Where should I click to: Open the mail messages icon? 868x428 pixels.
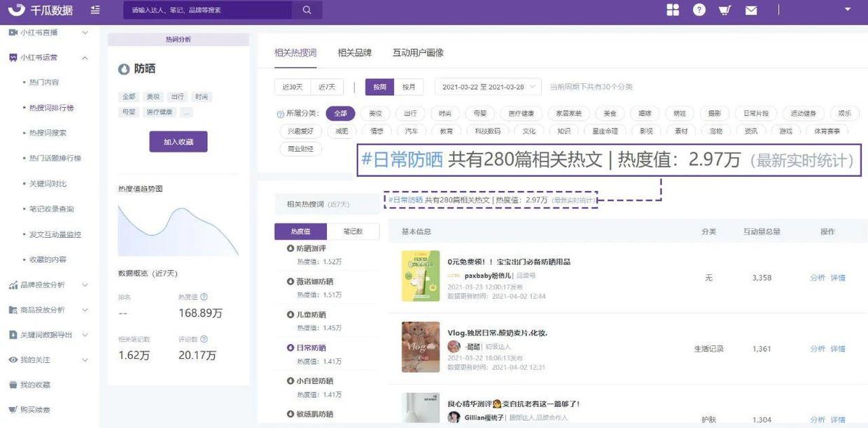pyautogui.click(x=751, y=10)
